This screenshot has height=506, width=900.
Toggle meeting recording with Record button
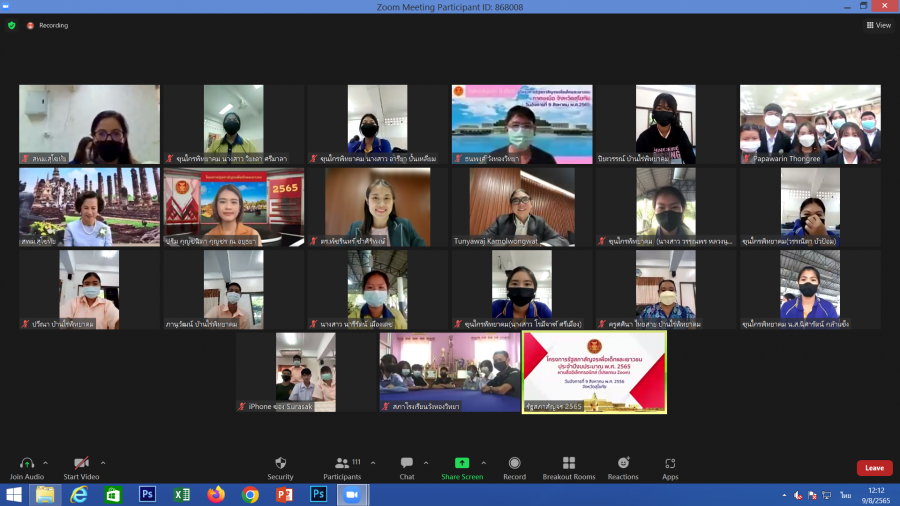click(514, 464)
